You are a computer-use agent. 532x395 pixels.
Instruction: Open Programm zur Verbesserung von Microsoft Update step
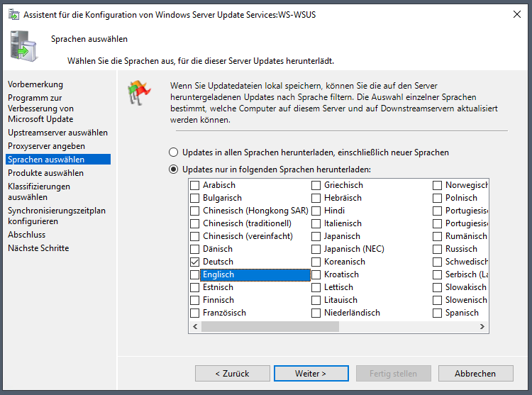tap(40, 109)
